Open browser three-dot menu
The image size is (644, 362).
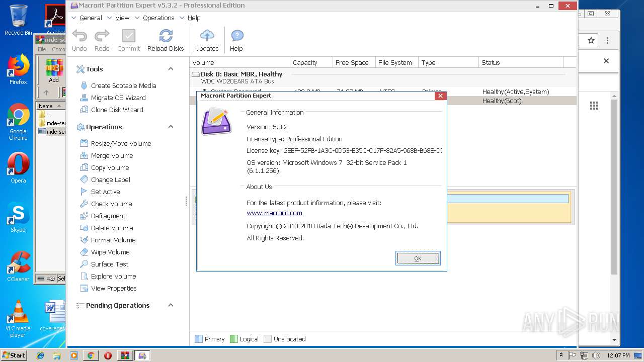click(x=608, y=40)
